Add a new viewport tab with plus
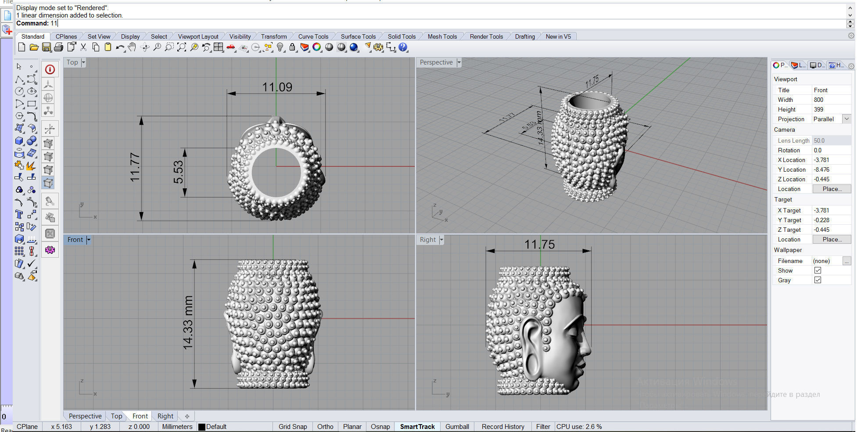This screenshot has width=868, height=432. click(x=187, y=416)
